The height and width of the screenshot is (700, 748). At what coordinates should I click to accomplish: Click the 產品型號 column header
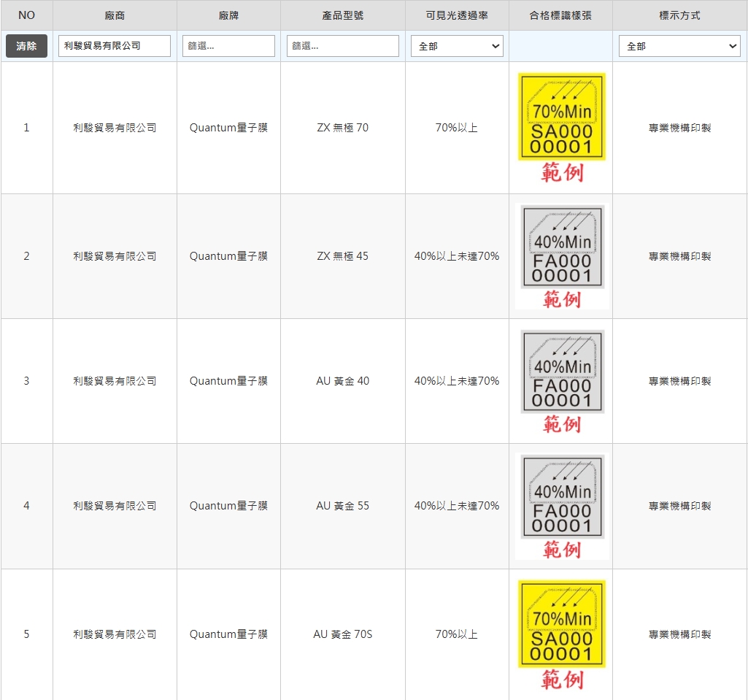342,15
